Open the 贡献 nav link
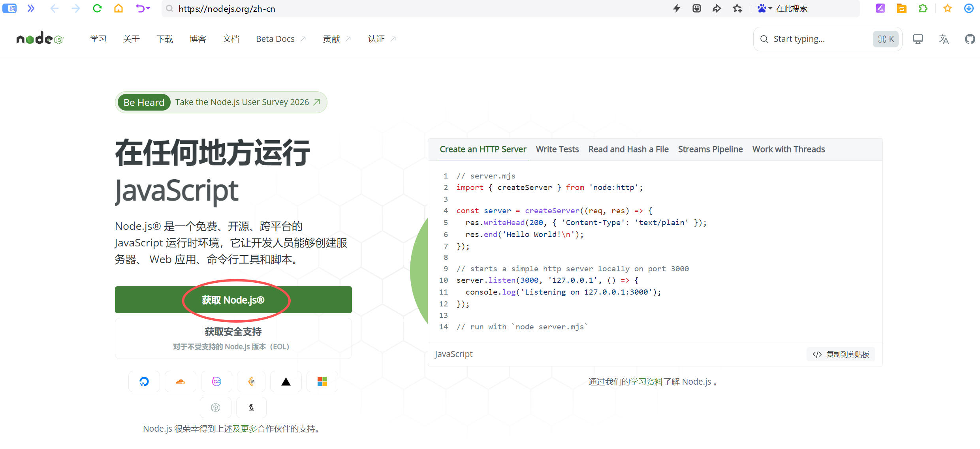980x449 pixels. [337, 39]
